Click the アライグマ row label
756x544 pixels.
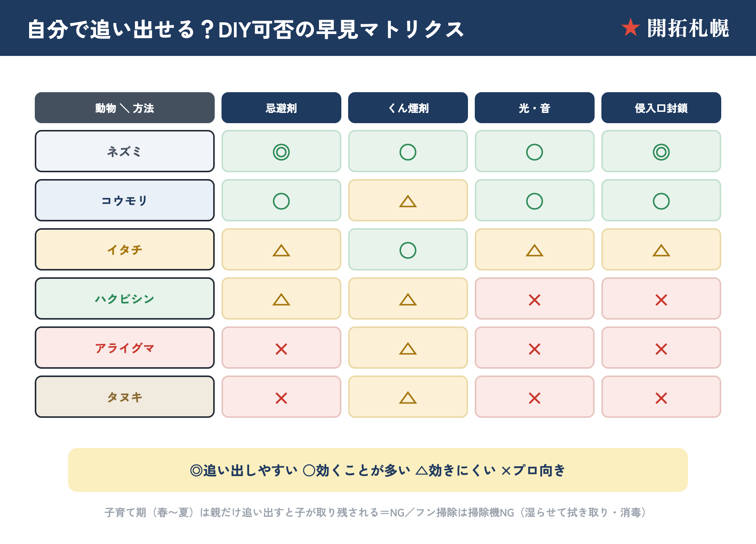click(x=125, y=348)
